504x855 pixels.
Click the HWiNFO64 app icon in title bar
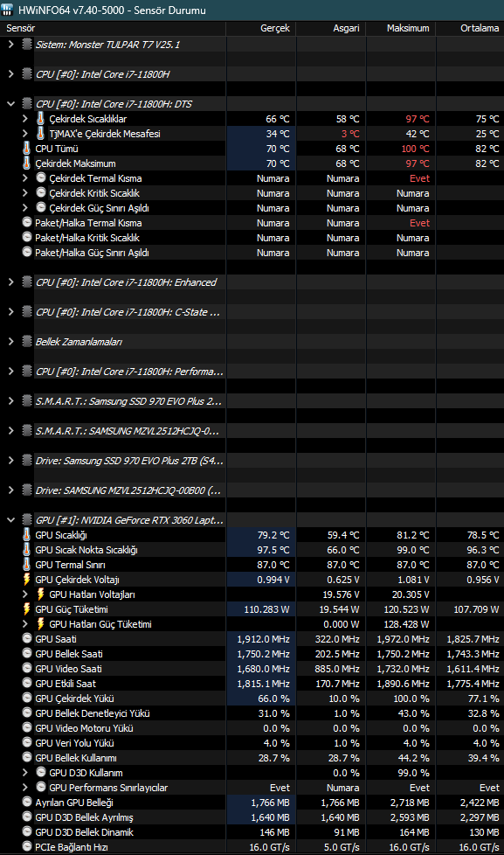click(x=7, y=10)
